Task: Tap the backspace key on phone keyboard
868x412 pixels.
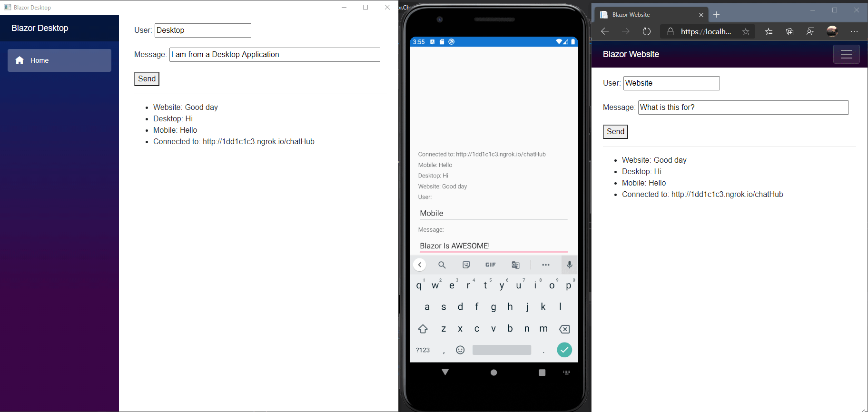Action: click(x=564, y=329)
